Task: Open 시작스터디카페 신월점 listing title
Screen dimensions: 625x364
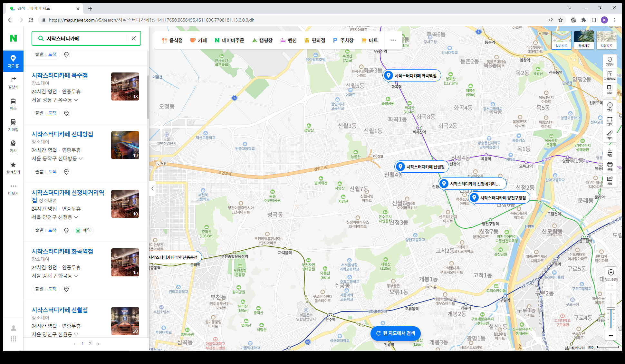Action: point(60,310)
